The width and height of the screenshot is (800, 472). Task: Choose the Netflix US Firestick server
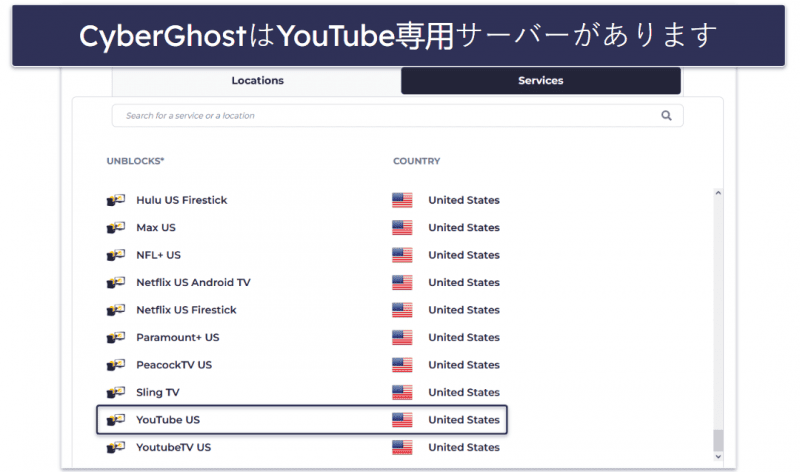tap(186, 310)
